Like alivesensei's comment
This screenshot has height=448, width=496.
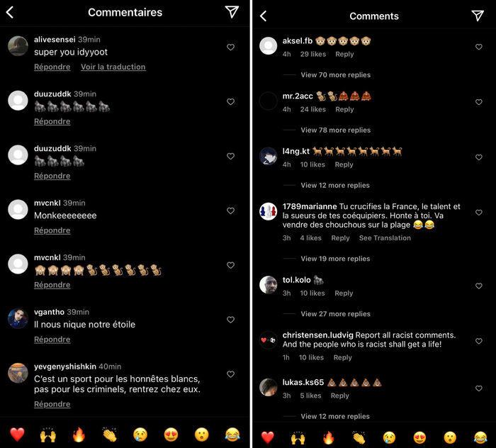point(230,47)
